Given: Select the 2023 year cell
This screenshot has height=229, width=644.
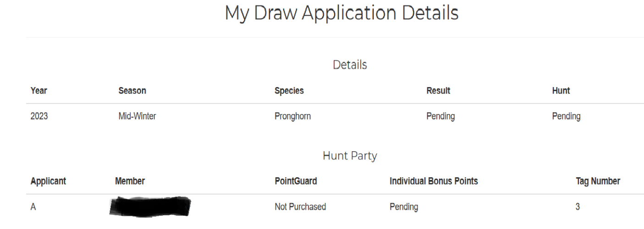Looking at the screenshot, I should (x=39, y=116).
